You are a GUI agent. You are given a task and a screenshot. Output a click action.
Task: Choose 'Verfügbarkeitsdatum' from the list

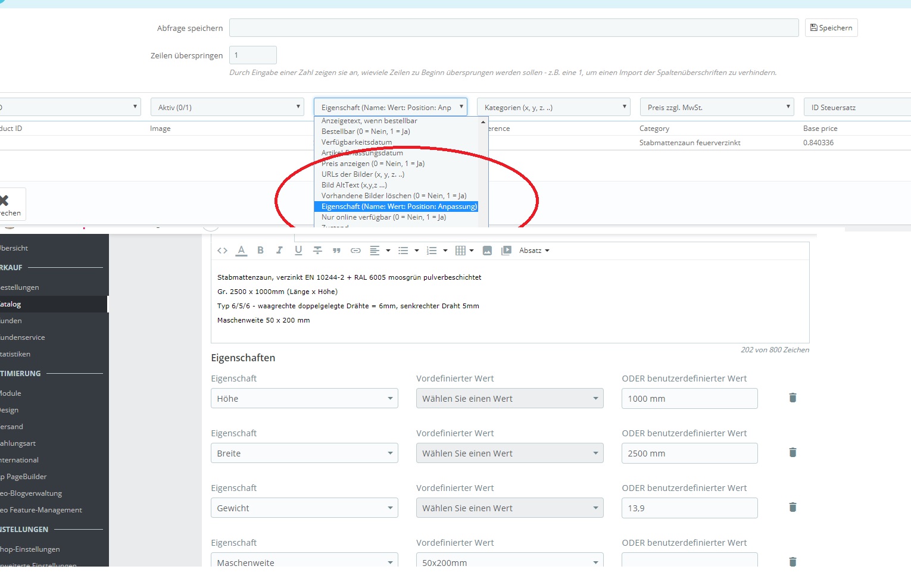397,142
